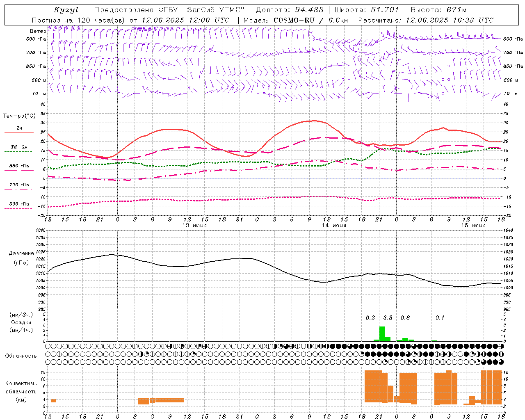Select the provider text "ЗапСиб УГМС"
Viewport: 525px width, 420px height.
pyautogui.click(x=213, y=10)
